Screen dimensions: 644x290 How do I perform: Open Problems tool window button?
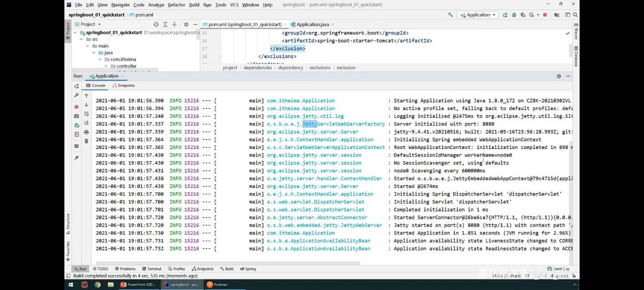point(125,269)
